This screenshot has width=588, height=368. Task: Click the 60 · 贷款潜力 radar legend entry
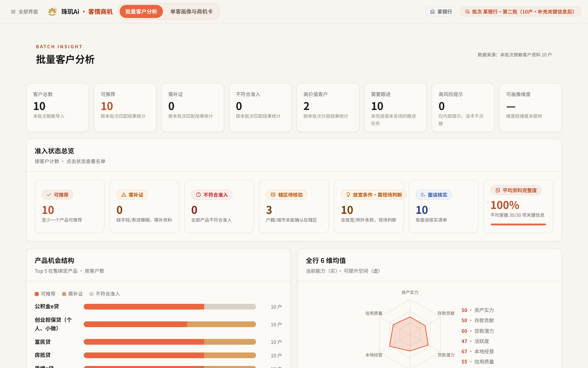point(478,331)
